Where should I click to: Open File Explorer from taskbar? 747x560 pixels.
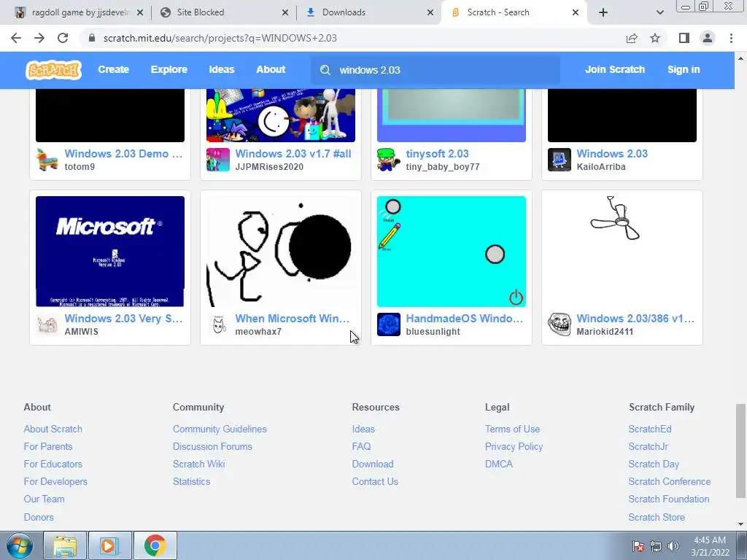pyautogui.click(x=65, y=545)
